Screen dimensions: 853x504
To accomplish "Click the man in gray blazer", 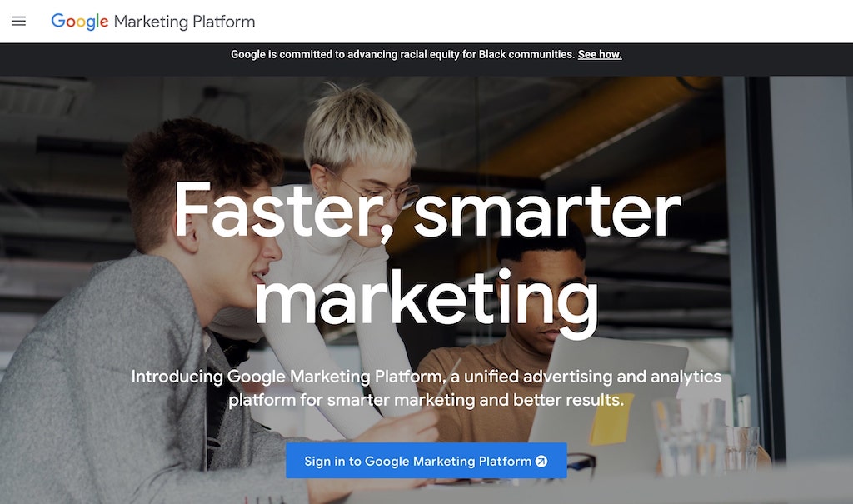I will [x=136, y=327].
